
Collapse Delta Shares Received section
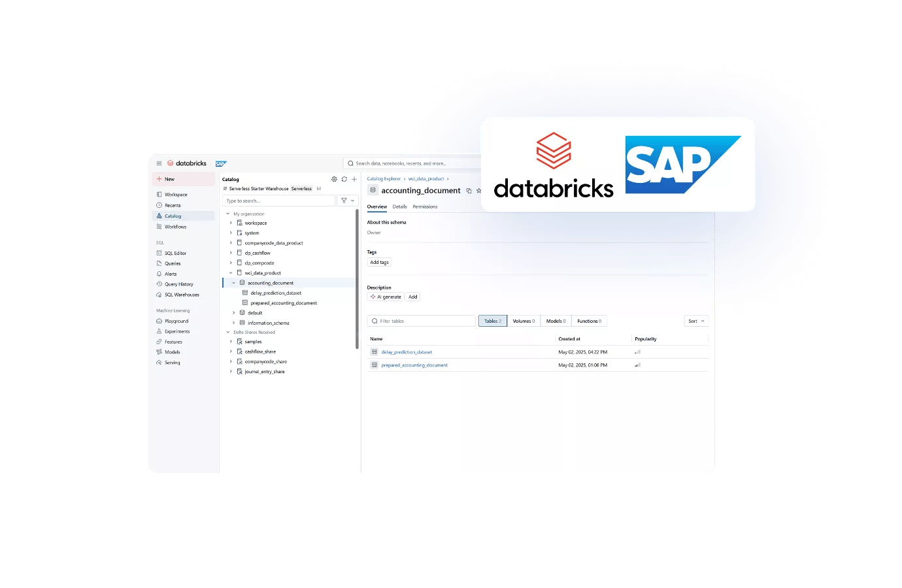228,332
